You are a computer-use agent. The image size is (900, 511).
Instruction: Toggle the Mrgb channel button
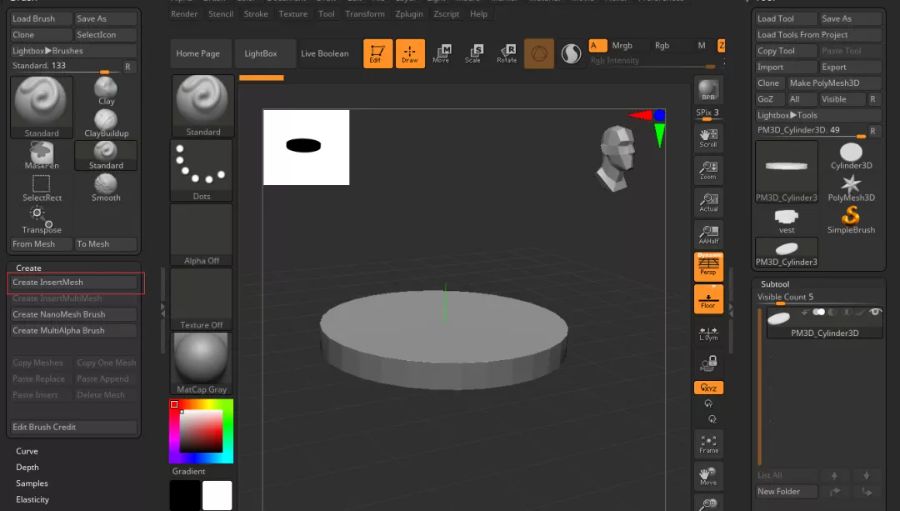622,45
